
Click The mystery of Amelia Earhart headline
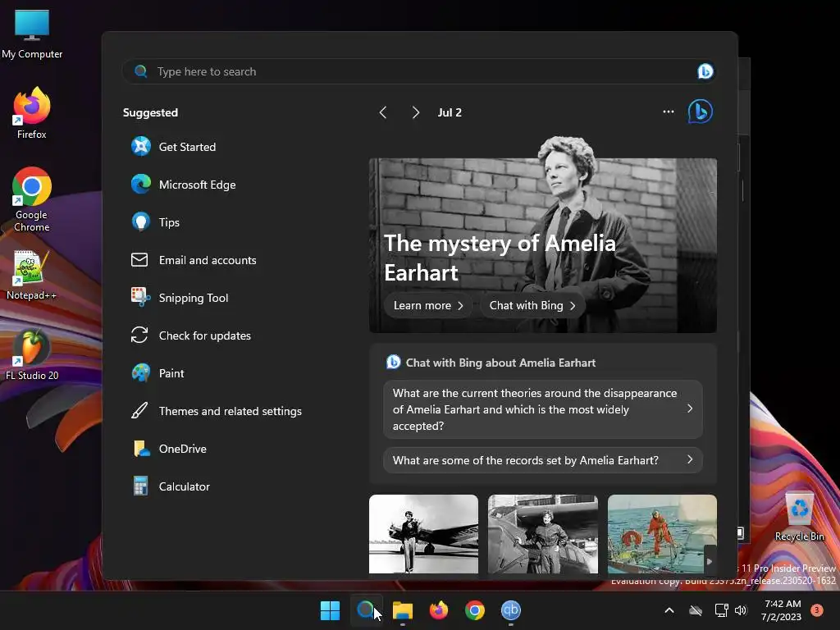tap(500, 258)
